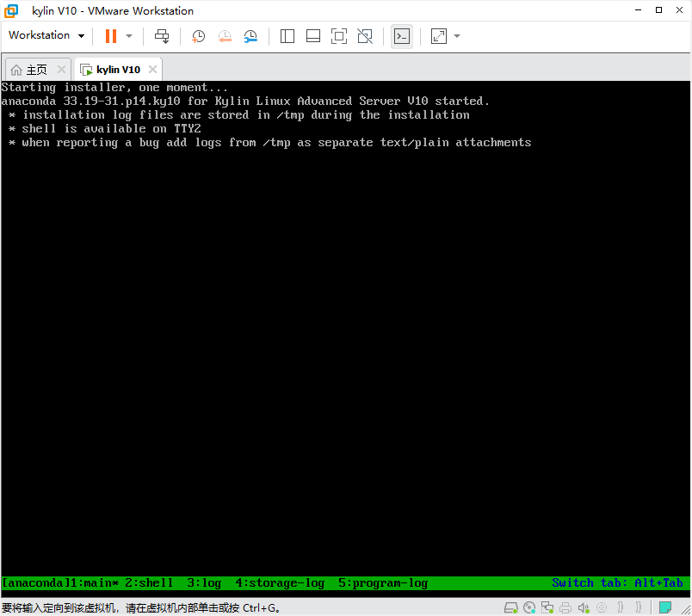Expand the power options dropdown arrow

[x=129, y=36]
